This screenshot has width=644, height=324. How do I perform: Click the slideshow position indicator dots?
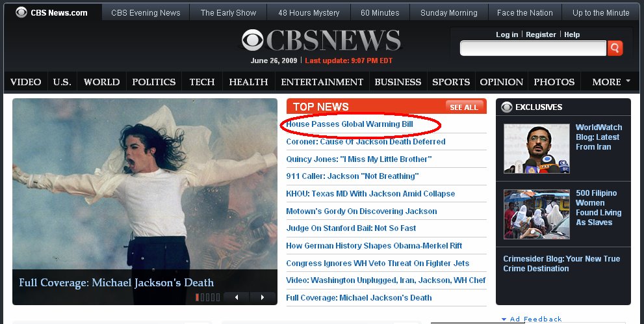208,297
